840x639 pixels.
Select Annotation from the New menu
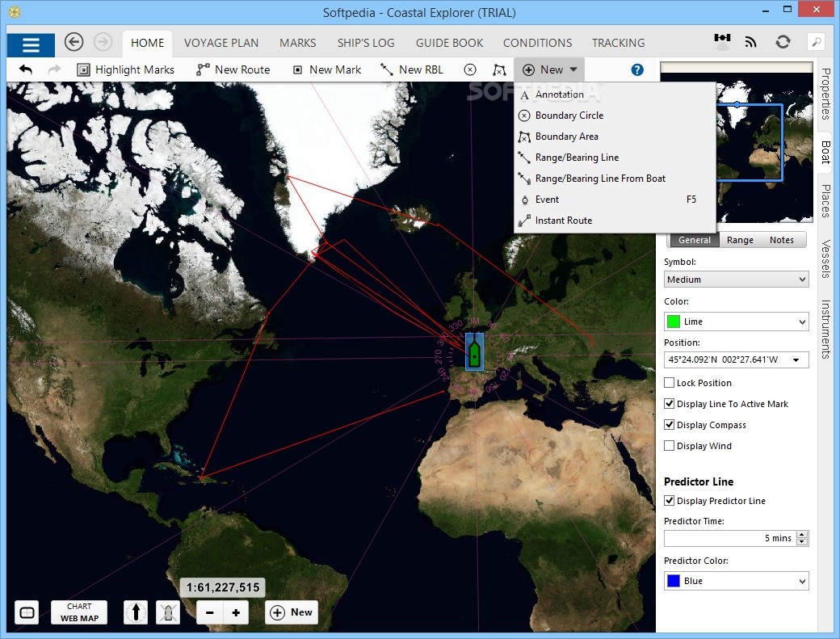(615, 95)
